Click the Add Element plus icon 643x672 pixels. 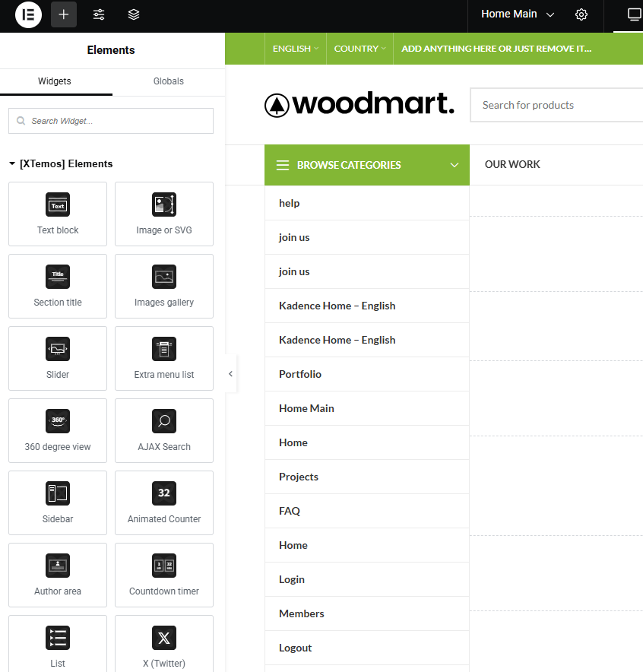pos(64,14)
